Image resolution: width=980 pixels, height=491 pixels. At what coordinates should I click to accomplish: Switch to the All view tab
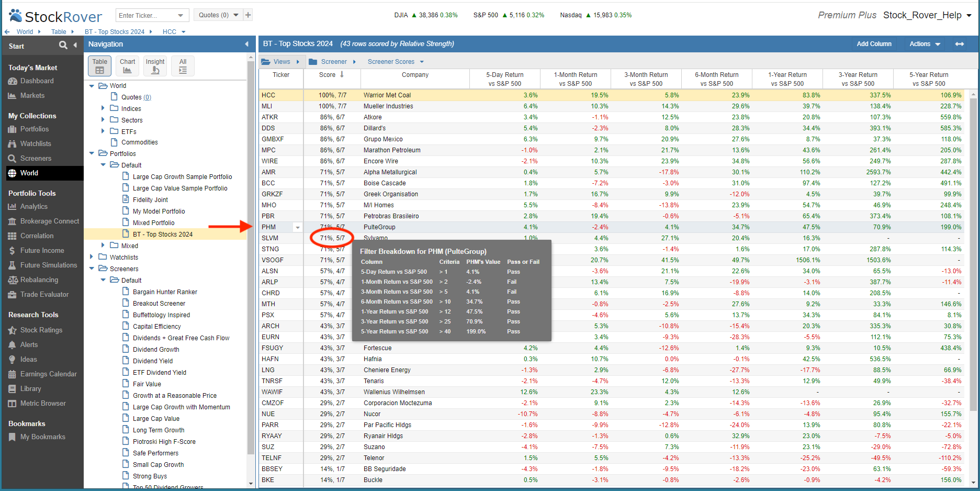(x=183, y=66)
